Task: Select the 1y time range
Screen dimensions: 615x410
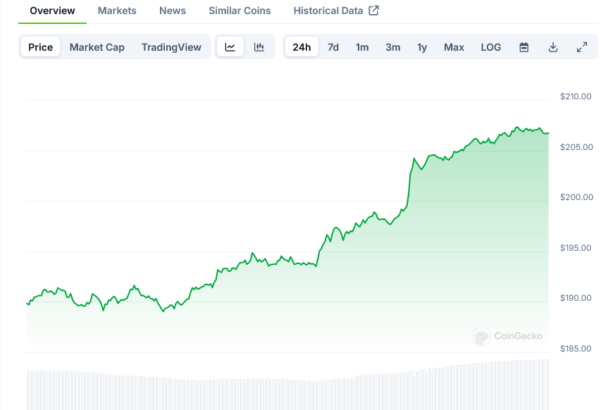Action: pyautogui.click(x=422, y=47)
